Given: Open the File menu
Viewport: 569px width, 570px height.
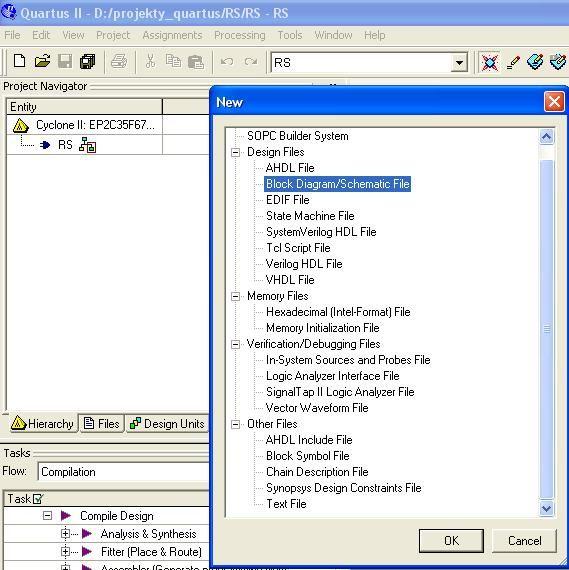Looking at the screenshot, I should pyautogui.click(x=12, y=35).
